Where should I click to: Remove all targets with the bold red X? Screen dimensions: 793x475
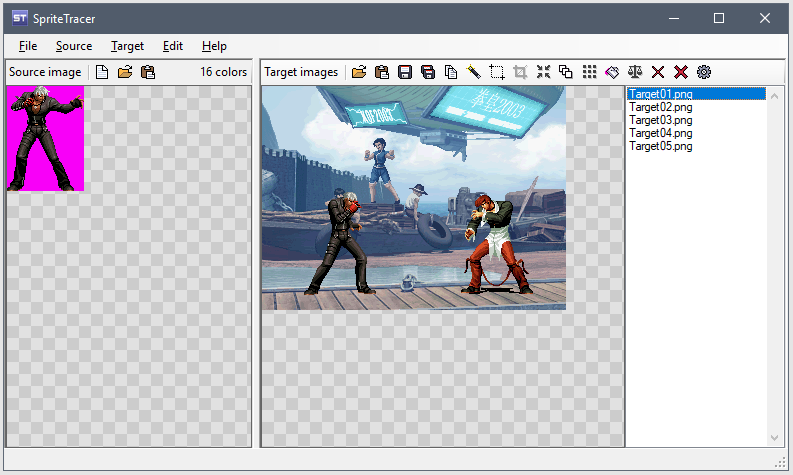point(681,72)
